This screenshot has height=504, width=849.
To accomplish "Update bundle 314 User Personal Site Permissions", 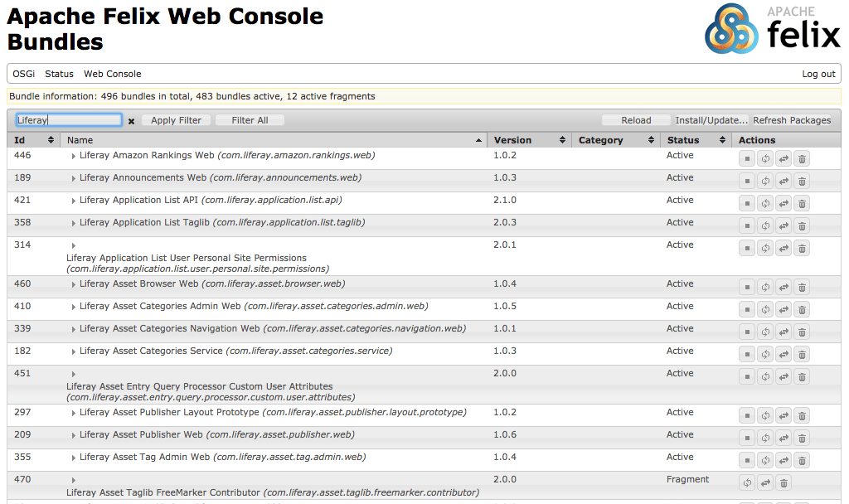I will point(784,248).
